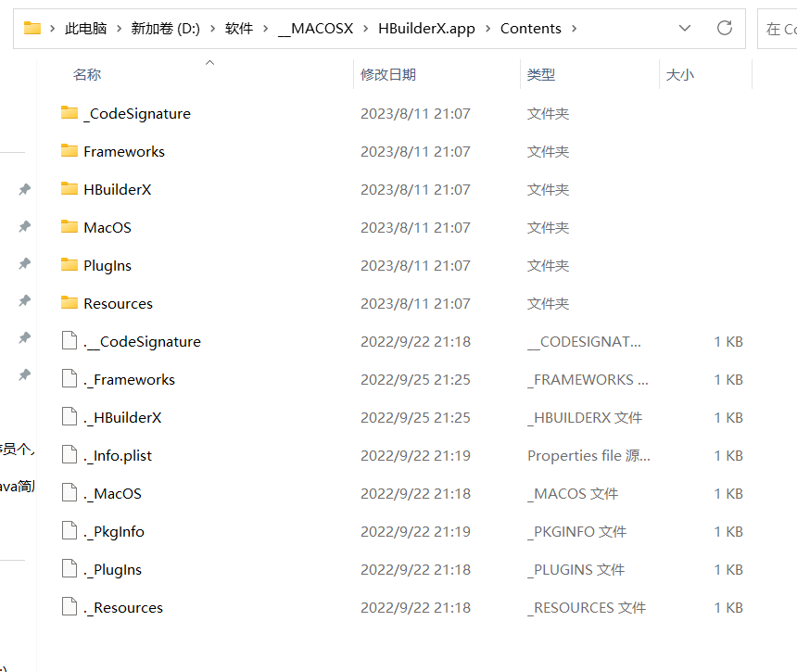Viewport: 797px width, 672px height.
Task: Click the pin icon beside .__CodeSignature row
Action: pyautogui.click(x=24, y=338)
